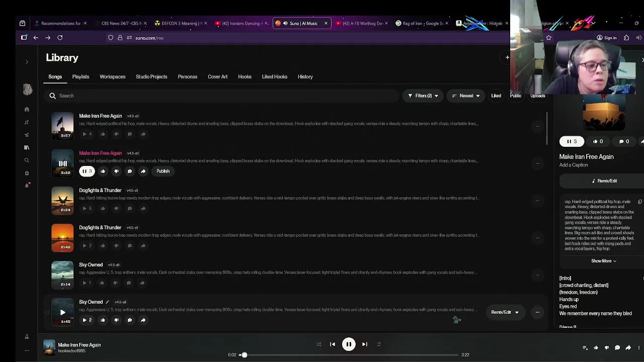Switch to the Workspaces tab

112,77
